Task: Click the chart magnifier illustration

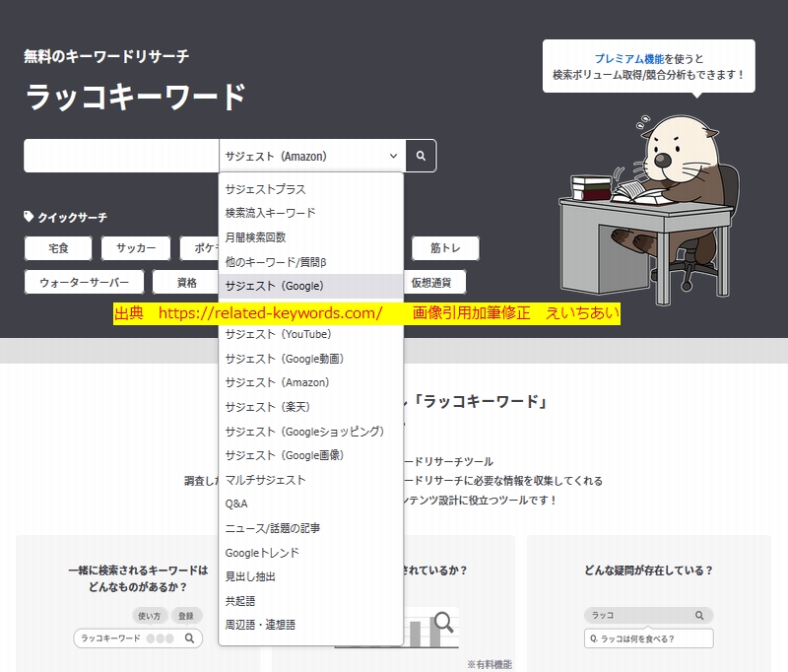Action: tap(444, 622)
